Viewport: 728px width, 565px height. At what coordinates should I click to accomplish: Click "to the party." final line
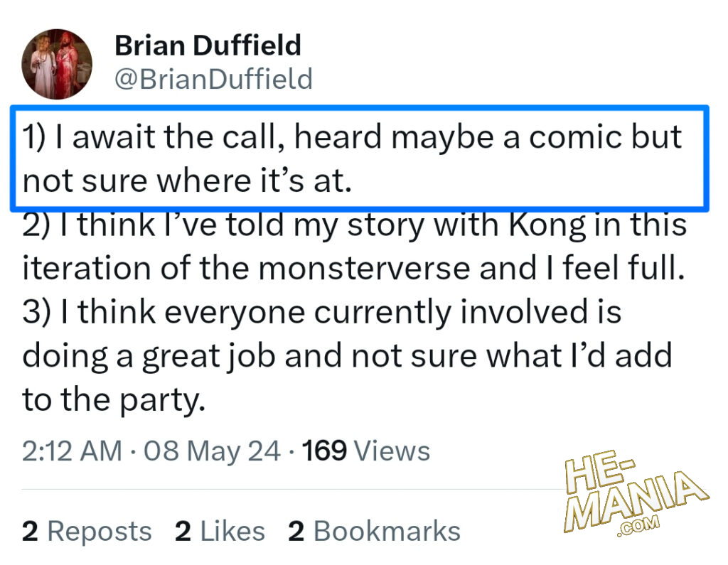point(114,400)
